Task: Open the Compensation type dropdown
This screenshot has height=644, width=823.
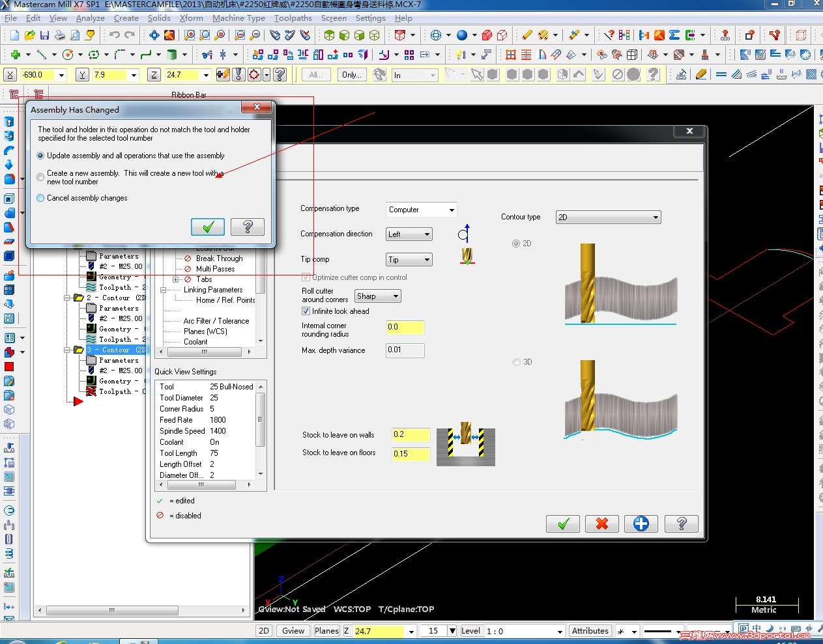Action: (422, 210)
